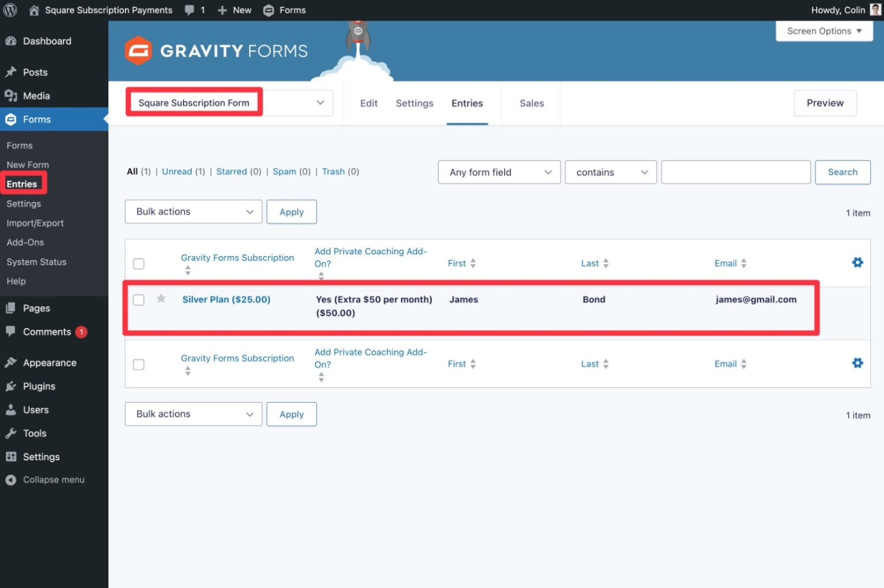Check the bottom row entry checkbox
The width and height of the screenshot is (884, 588).
139,364
